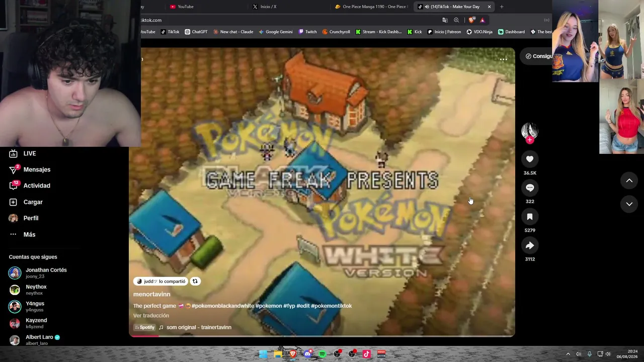
Task: Click the zoom magnifier icon in address bar
Action: coord(456,20)
